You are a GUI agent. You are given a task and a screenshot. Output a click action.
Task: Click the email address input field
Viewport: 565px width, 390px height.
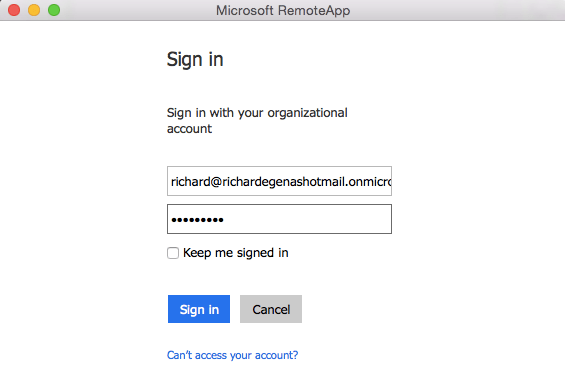[279, 181]
